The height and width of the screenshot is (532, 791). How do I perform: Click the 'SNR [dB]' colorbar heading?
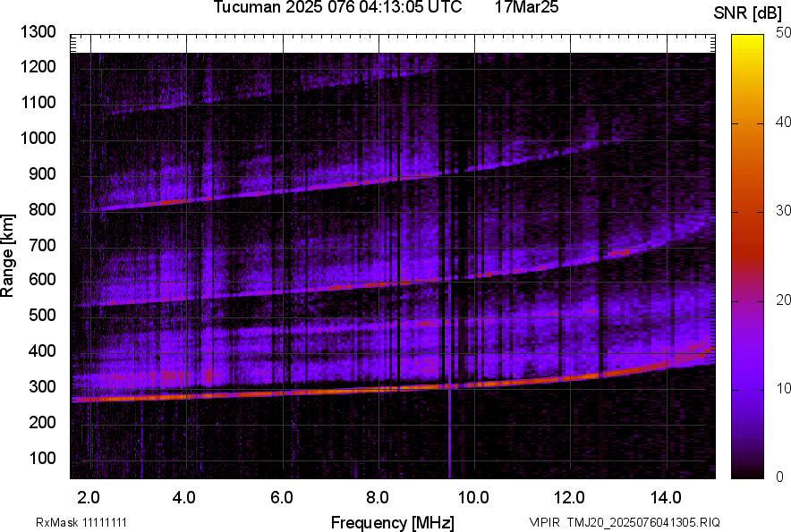[748, 13]
